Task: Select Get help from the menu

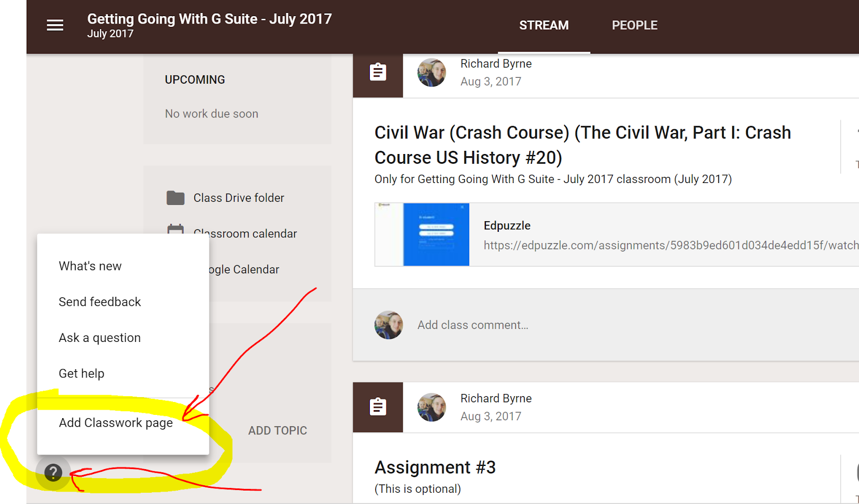Action: pos(81,373)
